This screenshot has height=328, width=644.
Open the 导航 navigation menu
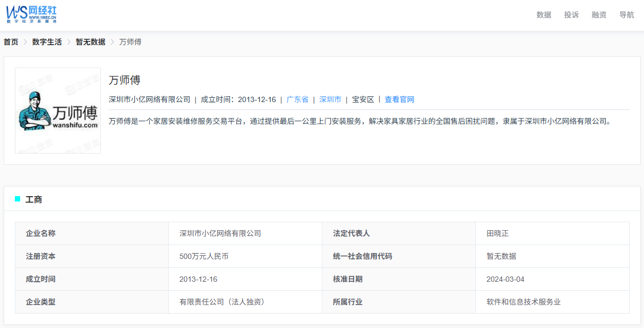point(626,15)
